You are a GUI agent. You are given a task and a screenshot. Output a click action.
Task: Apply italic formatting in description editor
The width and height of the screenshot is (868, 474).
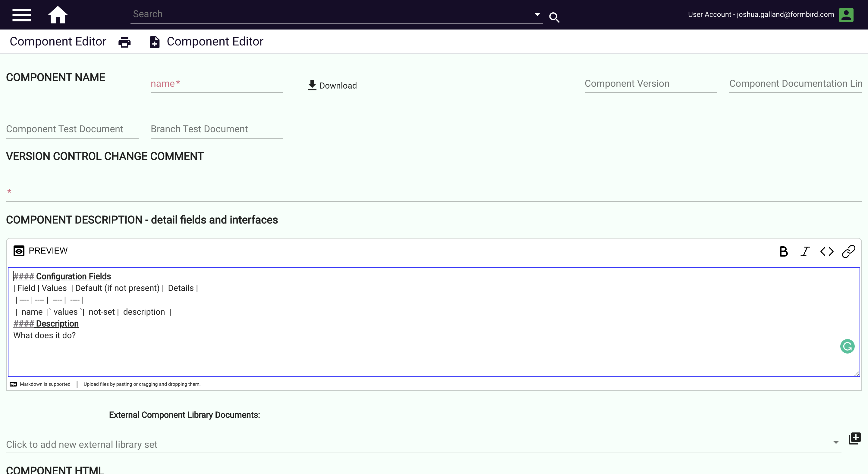(805, 251)
